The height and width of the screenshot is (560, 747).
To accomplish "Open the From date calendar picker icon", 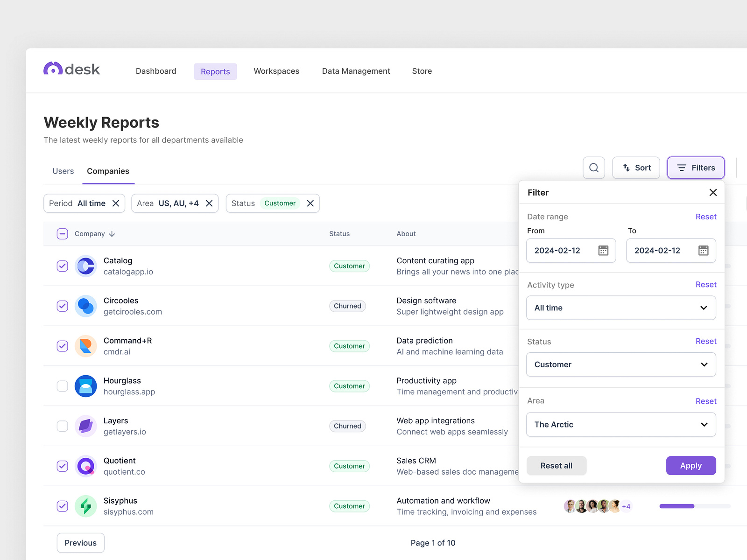I will 603,251.
